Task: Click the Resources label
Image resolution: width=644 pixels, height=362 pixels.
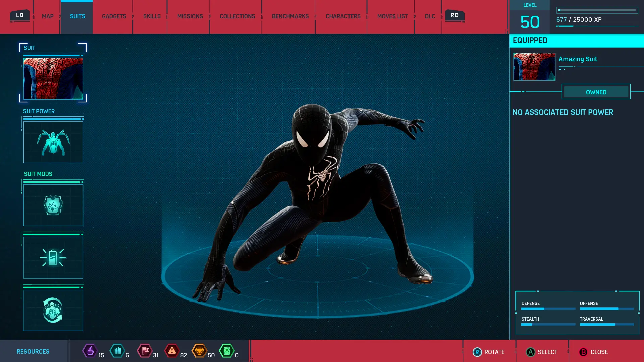Action: [33, 352]
